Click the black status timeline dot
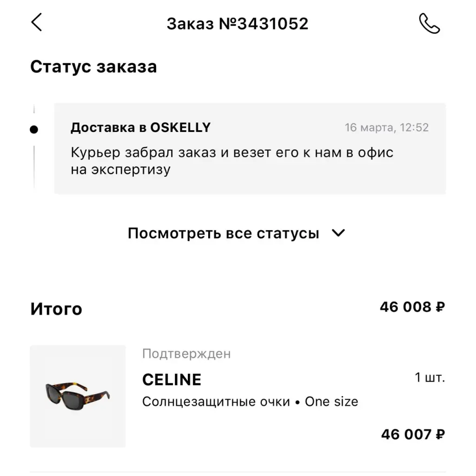This screenshot has height=476, width=476. click(x=33, y=130)
